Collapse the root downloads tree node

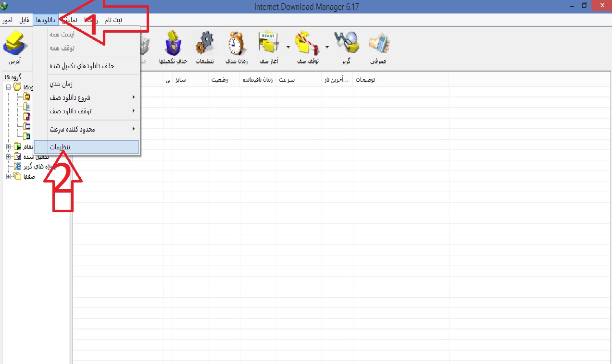[x=9, y=87]
